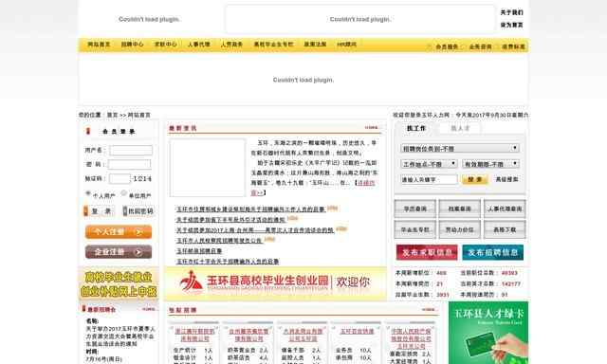Expand the 工作地点-不限 dropdown

tap(429, 164)
